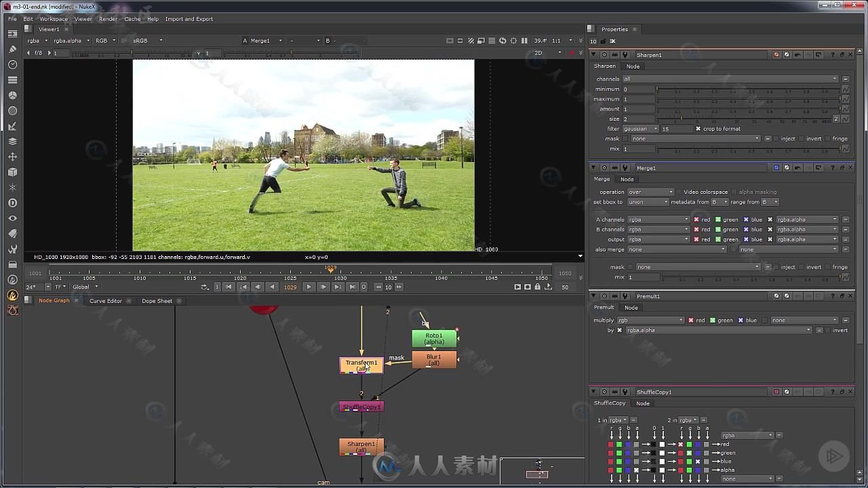Enable Premult1 invert checkbox
The width and height of the screenshot is (868, 488).
827,330
